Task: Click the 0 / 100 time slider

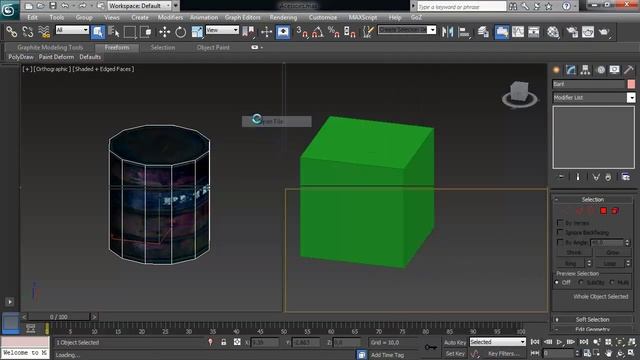Action: point(59,317)
